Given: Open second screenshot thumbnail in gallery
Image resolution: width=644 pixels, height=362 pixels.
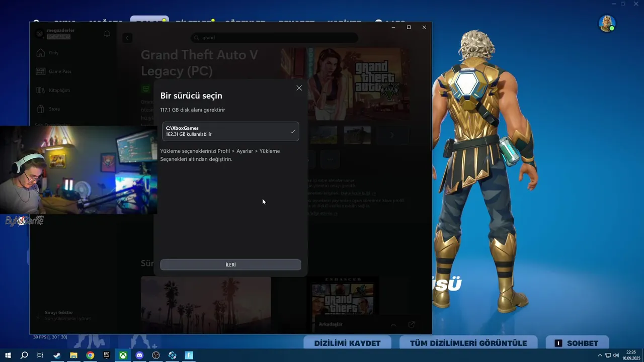Looking at the screenshot, I should [357, 135].
